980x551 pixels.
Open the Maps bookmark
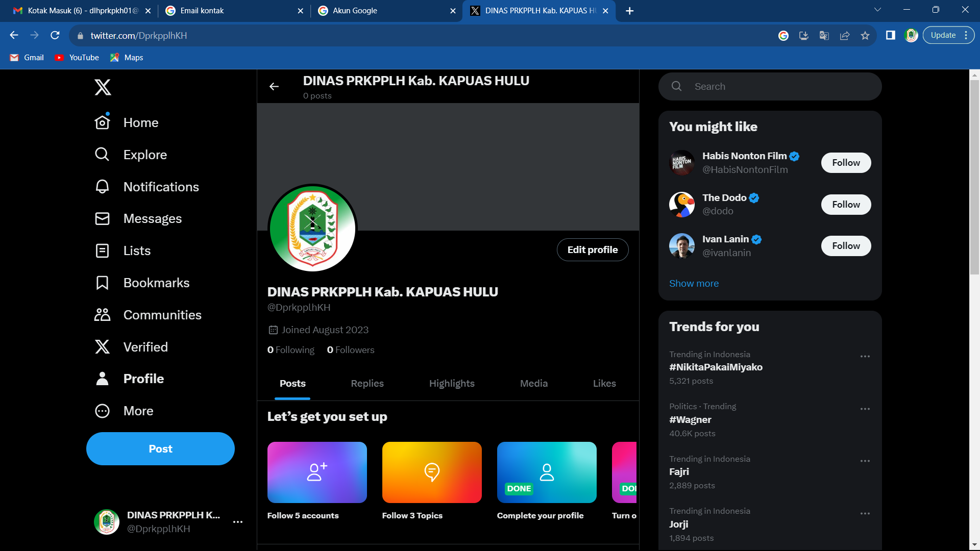tap(127, 58)
